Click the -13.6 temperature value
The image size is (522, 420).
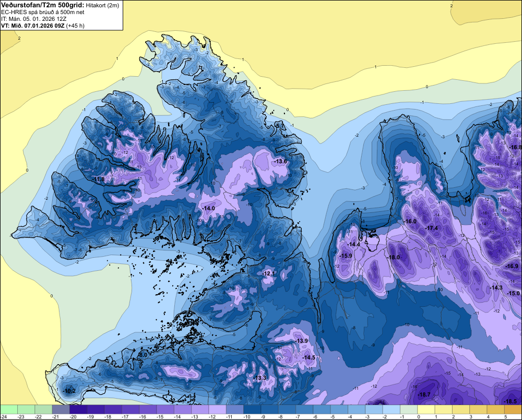280,161
